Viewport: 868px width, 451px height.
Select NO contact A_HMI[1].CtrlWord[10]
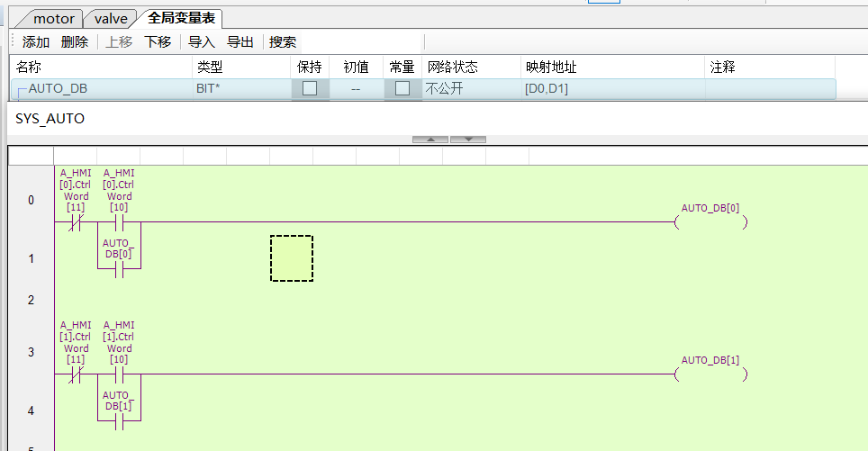coord(119,374)
